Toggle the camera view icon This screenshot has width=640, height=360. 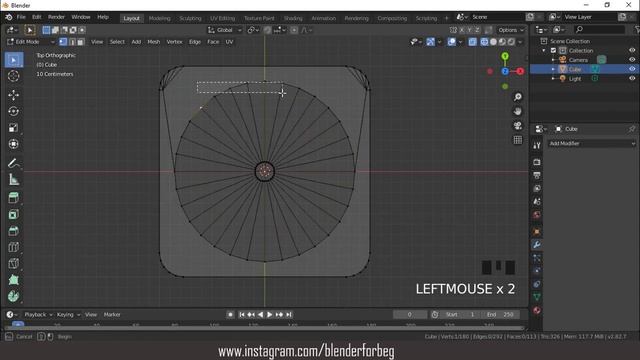pyautogui.click(x=518, y=125)
